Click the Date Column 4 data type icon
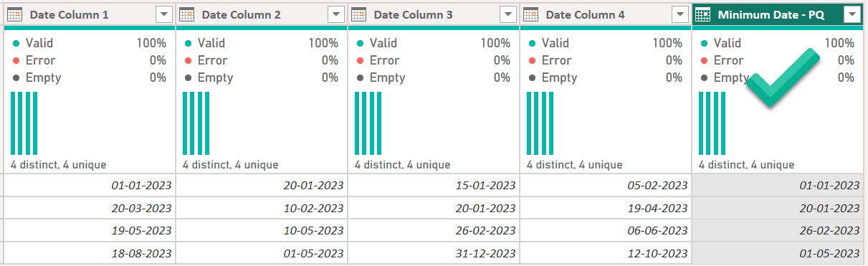 tap(530, 14)
